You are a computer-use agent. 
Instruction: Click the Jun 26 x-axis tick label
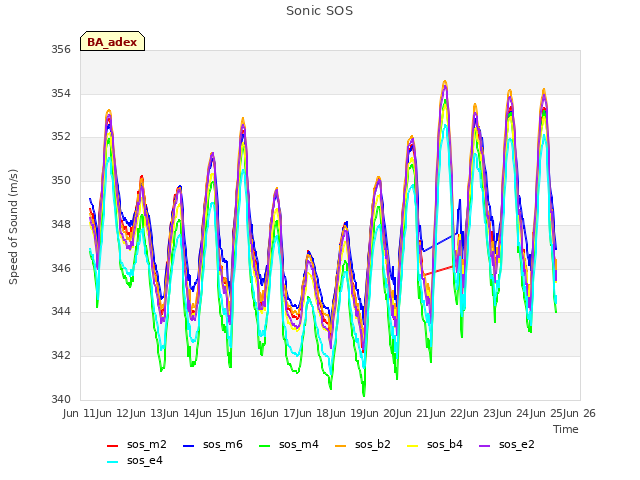point(579,413)
